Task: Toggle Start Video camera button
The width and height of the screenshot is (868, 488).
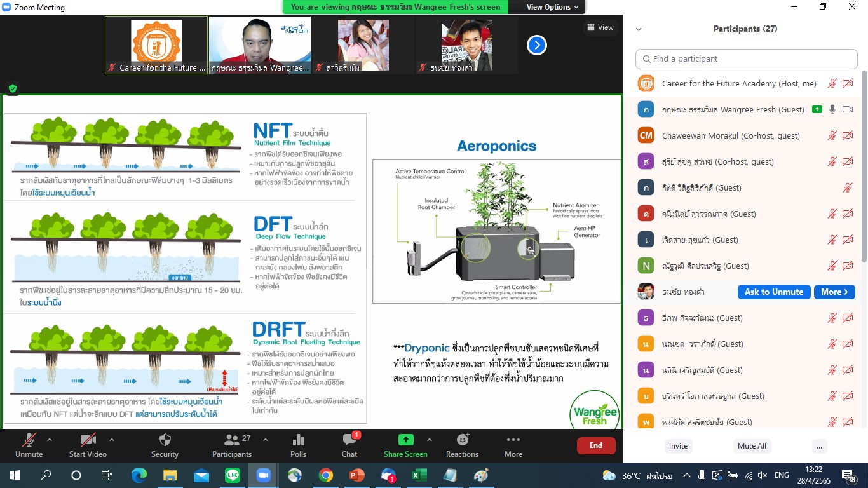Action: (88, 440)
